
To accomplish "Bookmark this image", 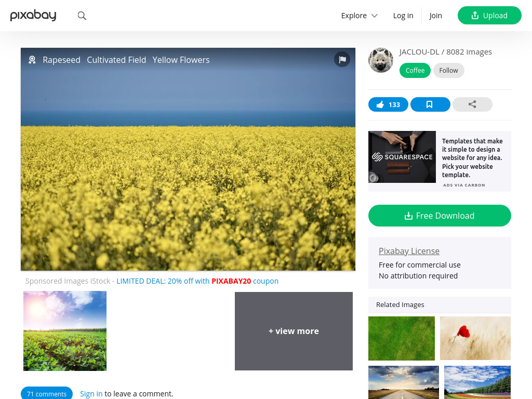I will pos(430,104).
